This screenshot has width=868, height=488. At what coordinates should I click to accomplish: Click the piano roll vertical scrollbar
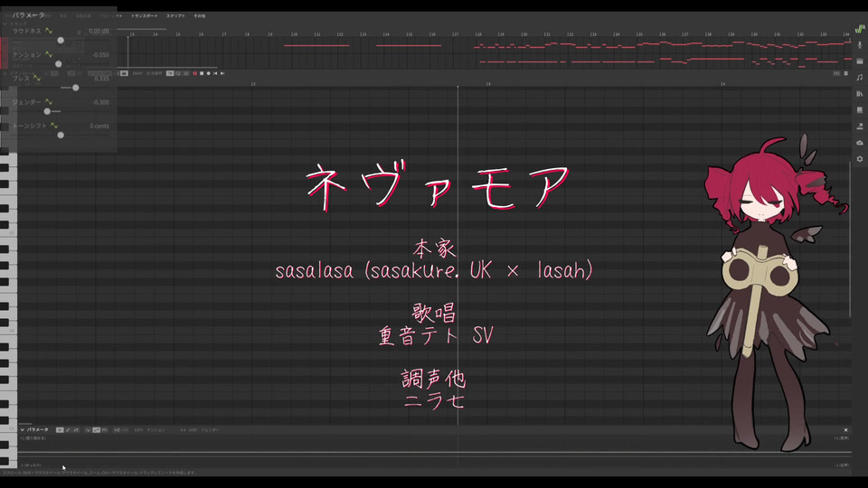tap(850, 239)
